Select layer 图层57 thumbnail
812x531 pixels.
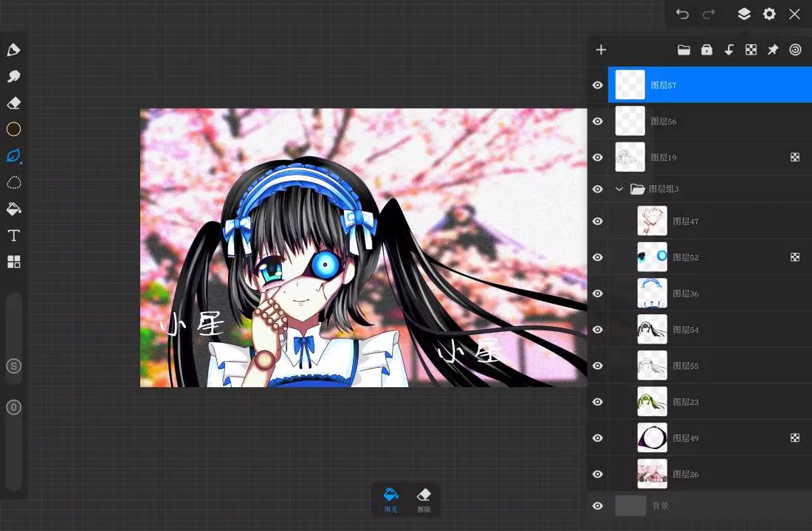[x=630, y=85]
